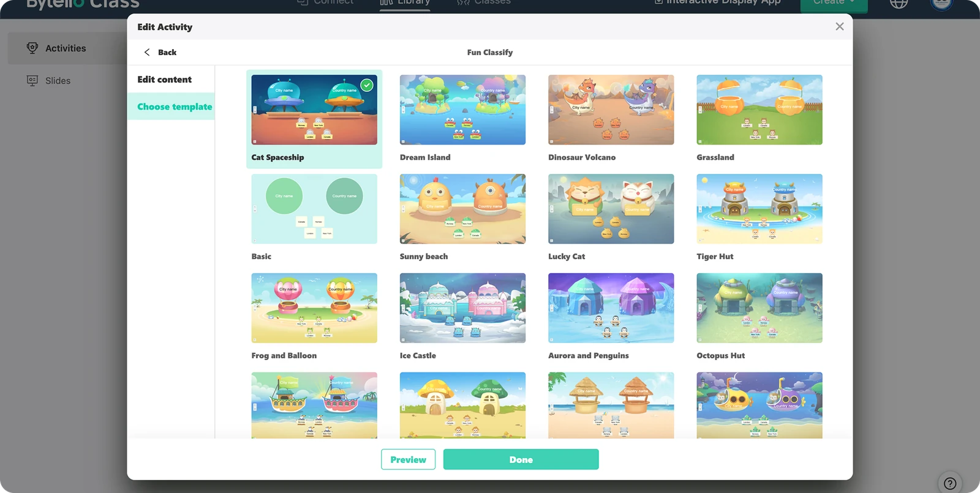This screenshot has width=980, height=493.
Task: Click the Activities trophy icon
Action: pyautogui.click(x=32, y=48)
